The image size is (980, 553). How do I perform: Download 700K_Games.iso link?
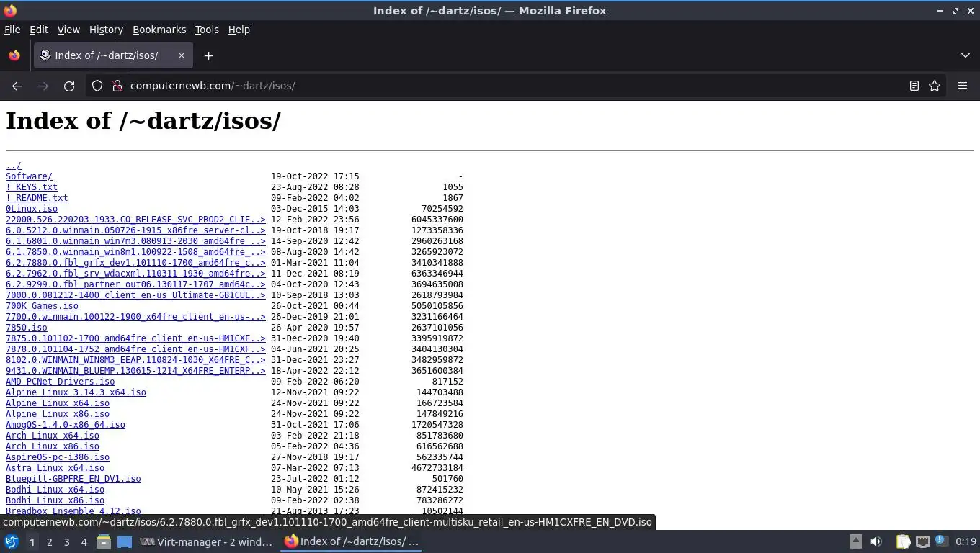[42, 306]
